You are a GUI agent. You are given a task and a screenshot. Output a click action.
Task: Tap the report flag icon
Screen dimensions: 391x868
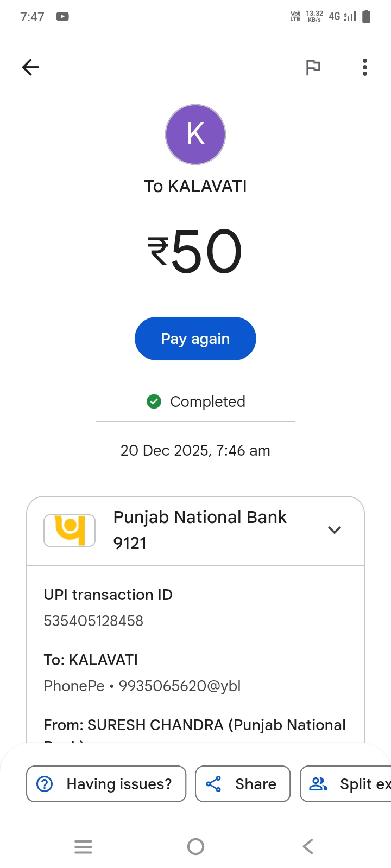click(313, 67)
